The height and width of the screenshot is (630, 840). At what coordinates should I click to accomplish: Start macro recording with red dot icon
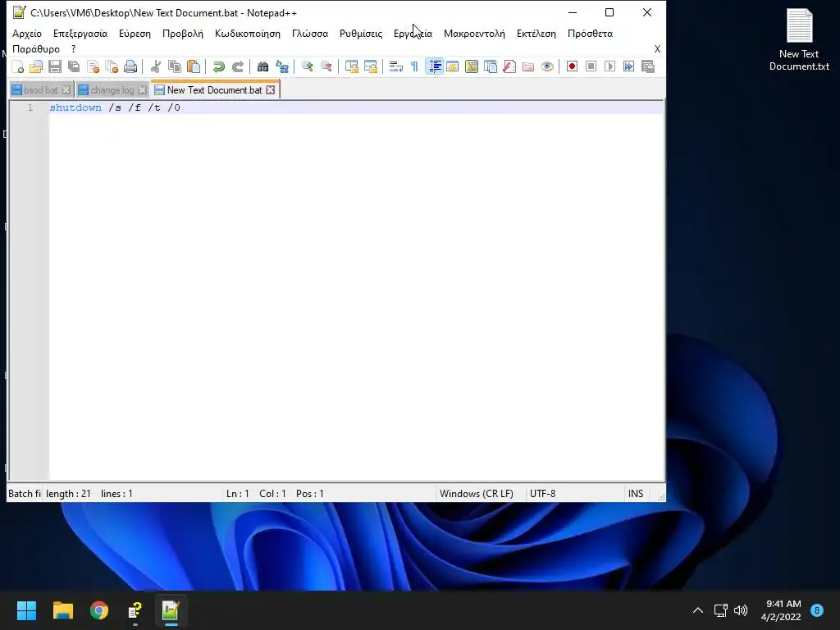tap(572, 66)
